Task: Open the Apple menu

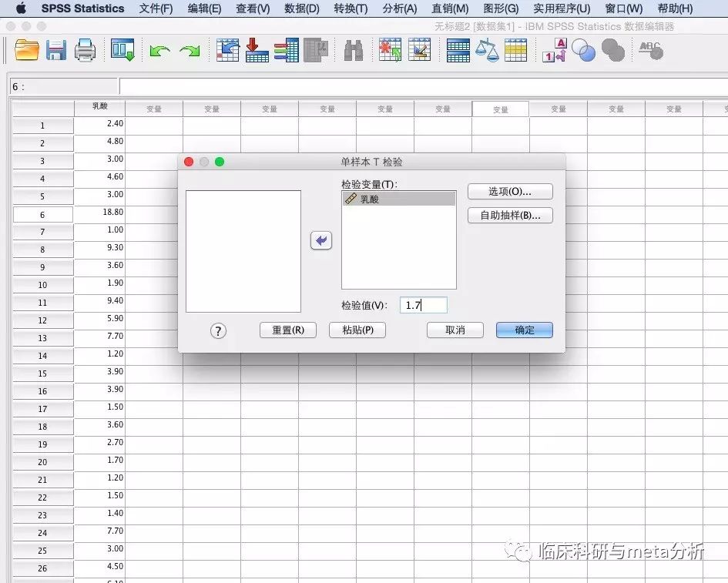Action: [x=21, y=8]
